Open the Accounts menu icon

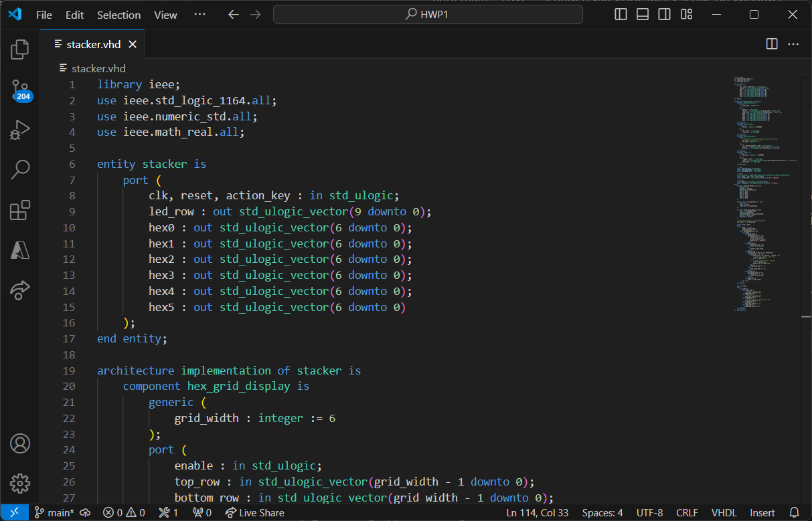pyautogui.click(x=20, y=443)
